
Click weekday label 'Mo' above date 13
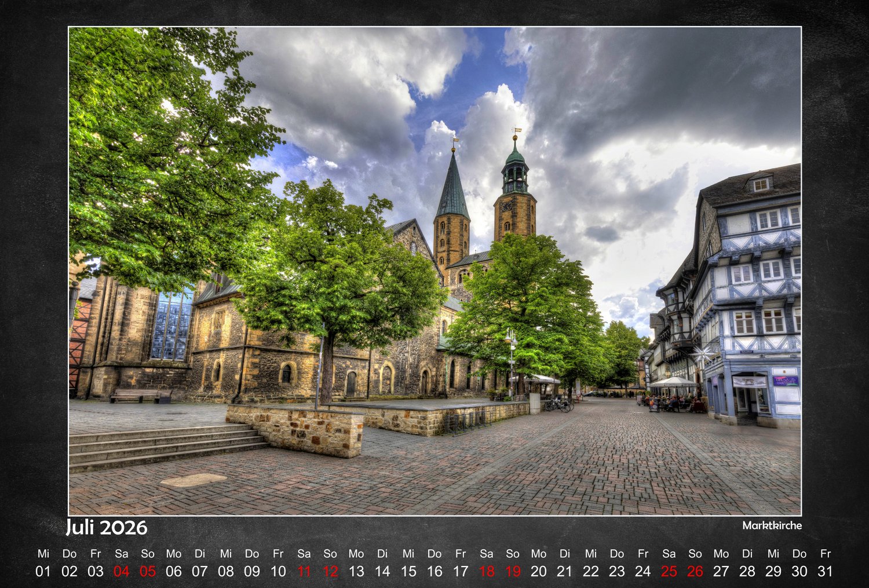356,554
